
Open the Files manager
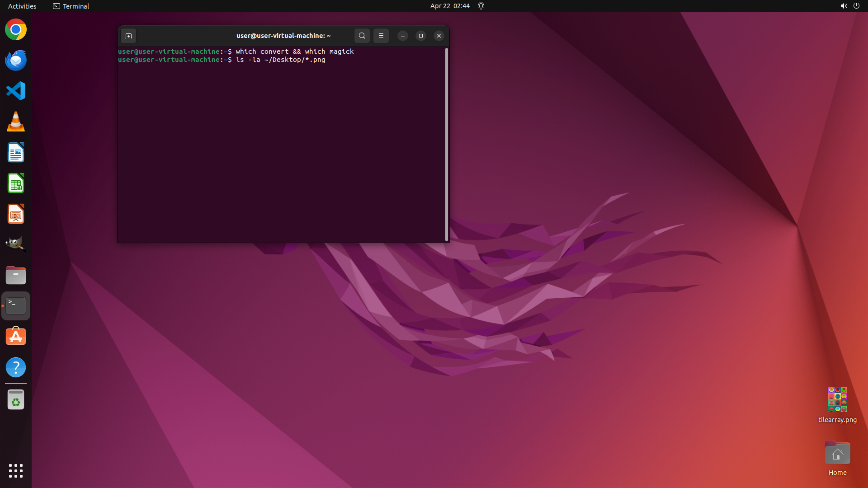click(16, 275)
